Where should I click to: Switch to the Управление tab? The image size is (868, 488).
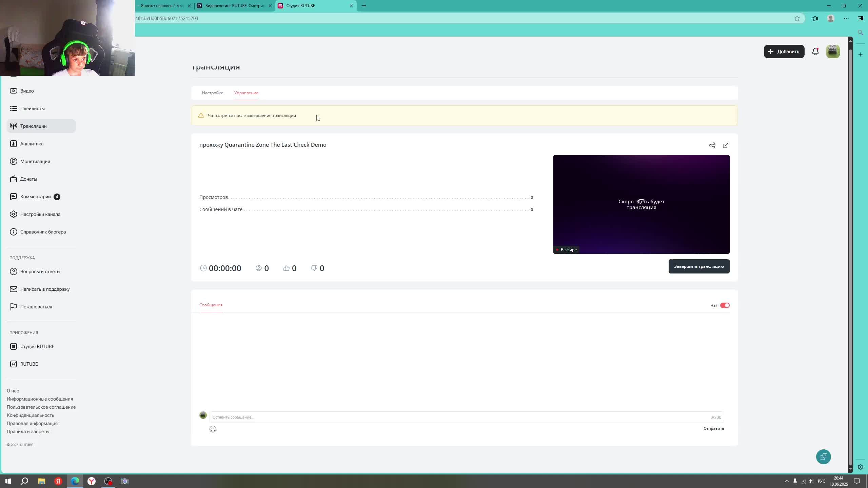click(246, 93)
